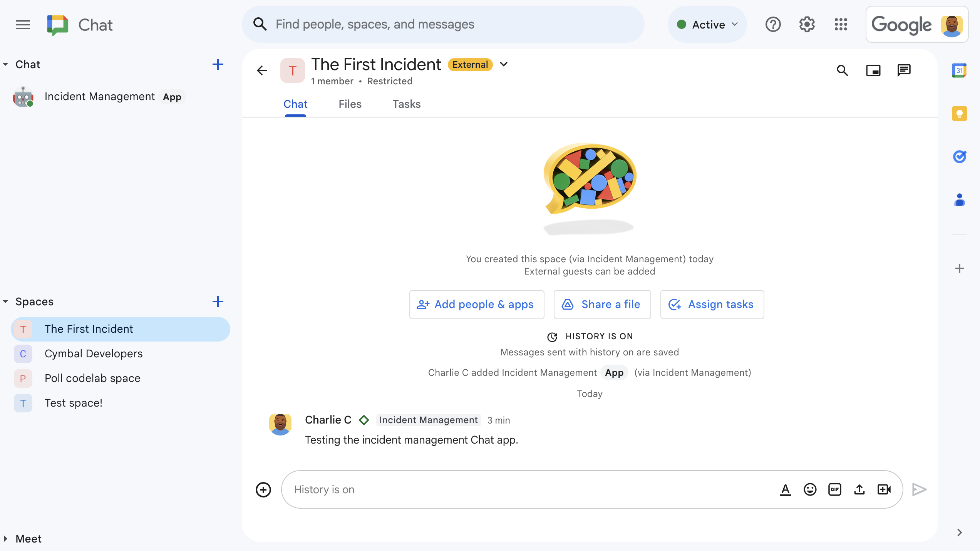Screen dimensions: 980x551
Task: Click the Add people & apps button
Action: 476,304
